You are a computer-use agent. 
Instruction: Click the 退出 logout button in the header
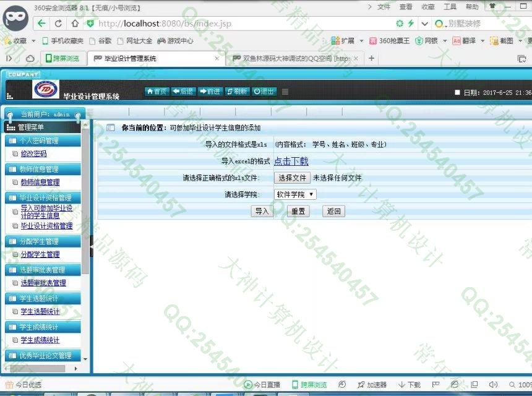tap(264, 91)
